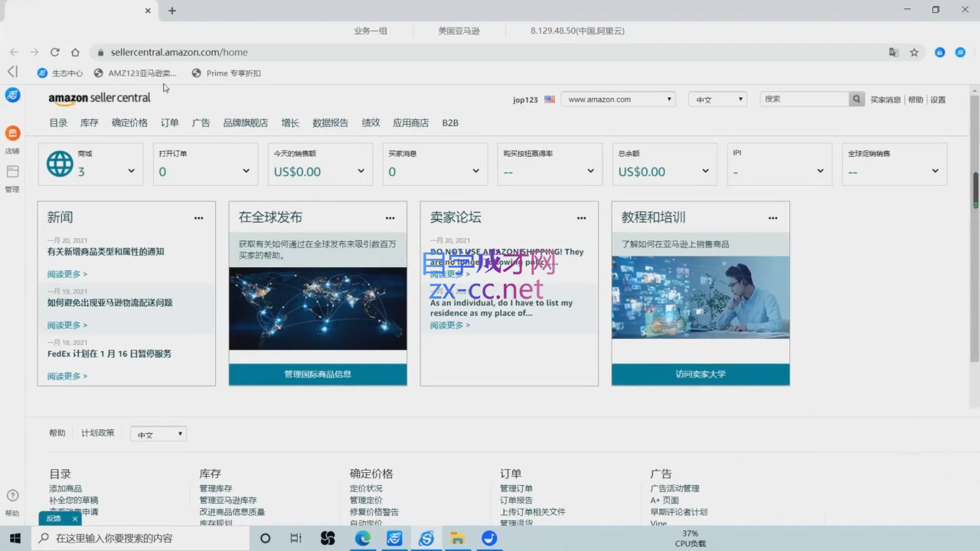The height and width of the screenshot is (551, 980).
Task: Open 在全球发布 card three-dot menu
Action: coord(390,218)
